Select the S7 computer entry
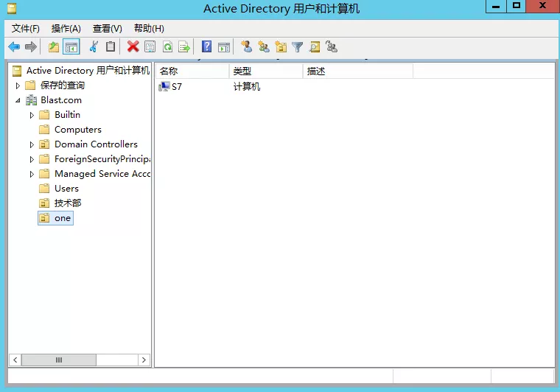The height and width of the screenshot is (392, 560). pyautogui.click(x=176, y=87)
